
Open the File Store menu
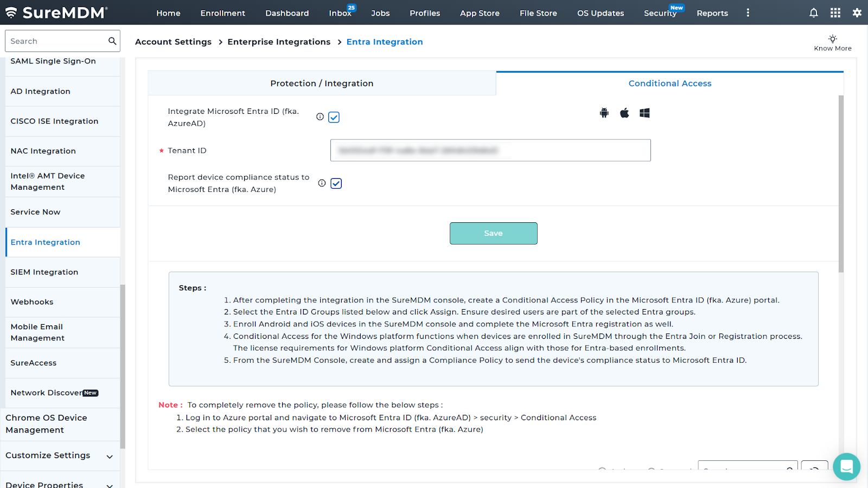coord(538,13)
